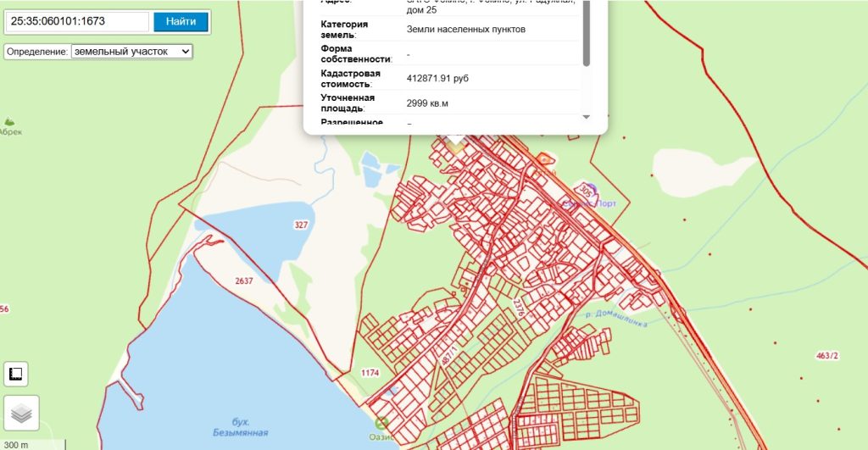Select parcel labeled 327
The width and height of the screenshot is (868, 450).
click(x=301, y=225)
